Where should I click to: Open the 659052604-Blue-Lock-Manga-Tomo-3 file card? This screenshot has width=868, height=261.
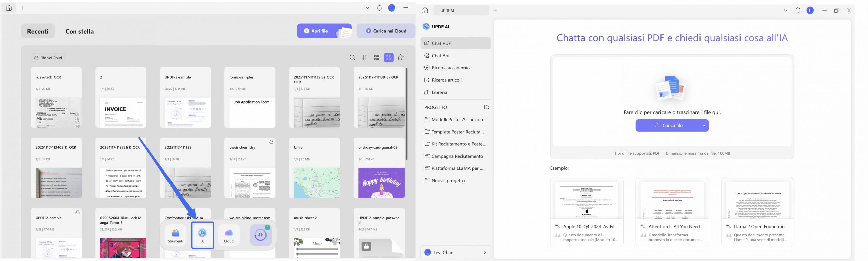(121, 233)
